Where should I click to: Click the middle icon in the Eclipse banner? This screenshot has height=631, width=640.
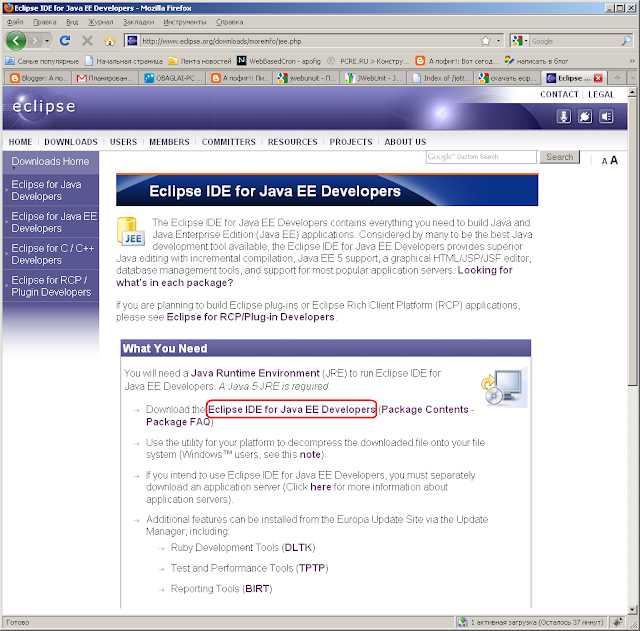(x=584, y=117)
